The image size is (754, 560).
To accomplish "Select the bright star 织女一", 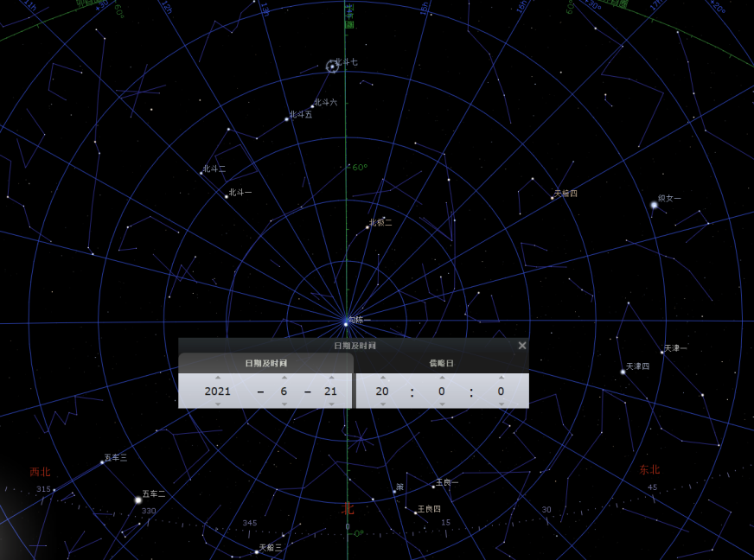I will point(654,205).
